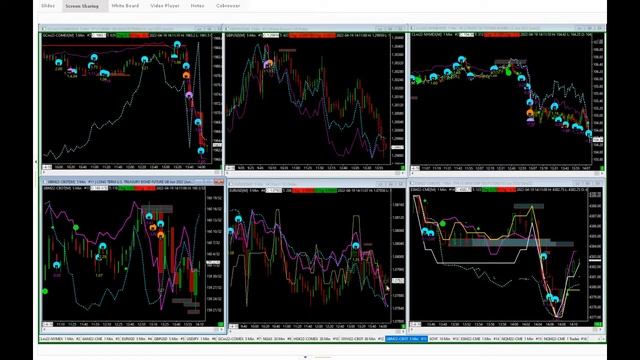Click the green status square at GBPUSD chart bottom-right
640x360 pixels.
pyautogui.click(x=402, y=168)
